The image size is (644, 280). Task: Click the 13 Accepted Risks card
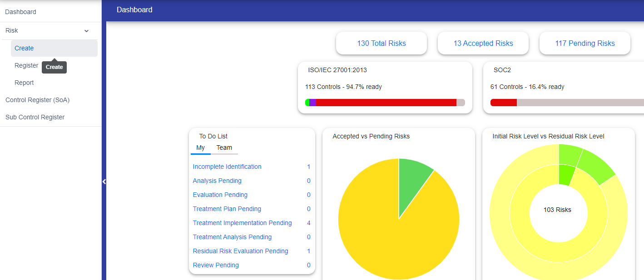483,44
